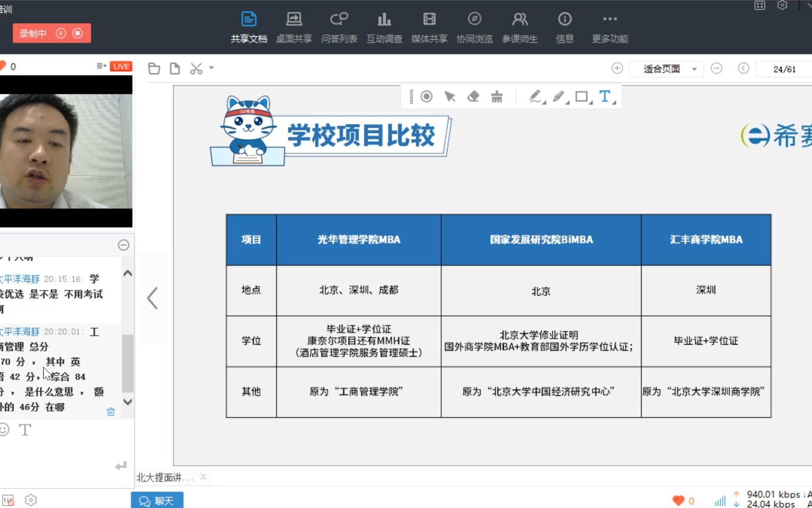Select the 北大提面讲 document tab
Screen dimensions: 812x508
165,477
